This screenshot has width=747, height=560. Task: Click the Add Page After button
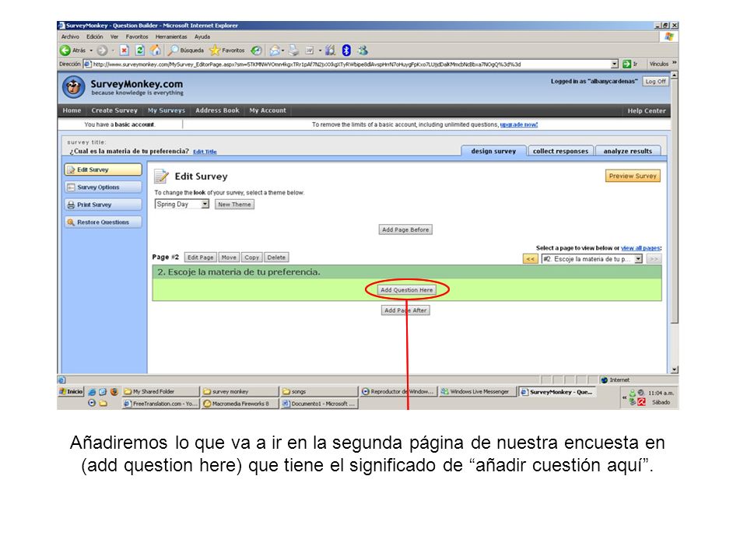coord(405,310)
